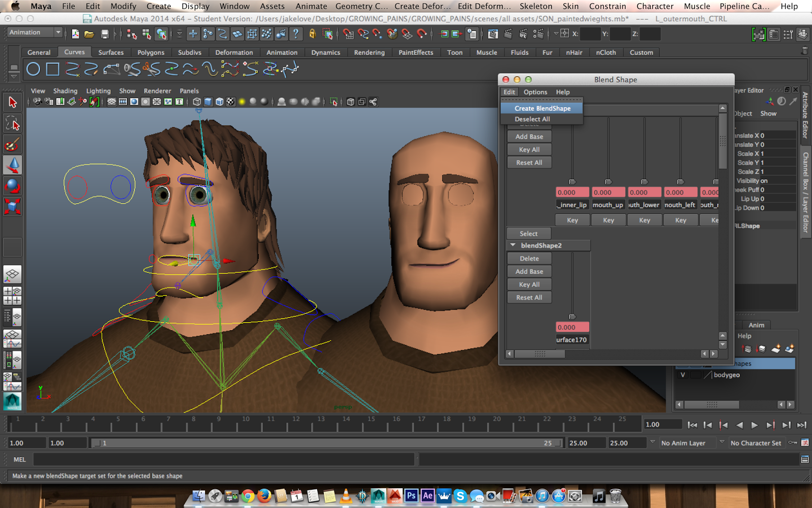Click the Snap to Grids magnet icon

tap(348, 34)
